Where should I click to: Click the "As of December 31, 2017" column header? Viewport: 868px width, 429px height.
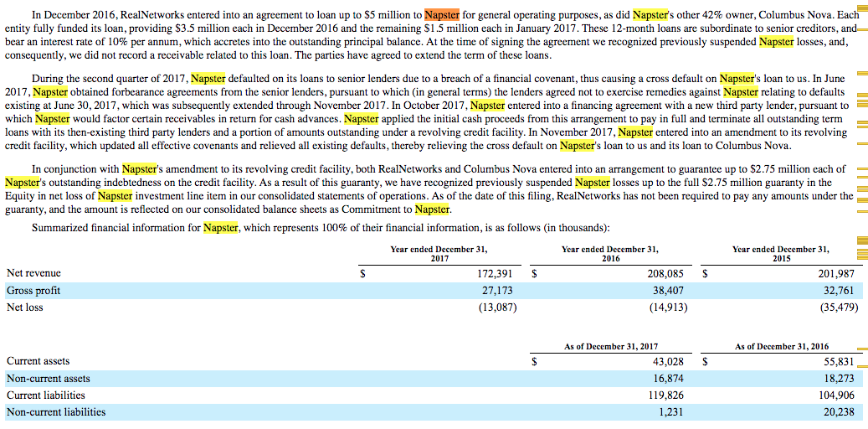click(x=611, y=347)
